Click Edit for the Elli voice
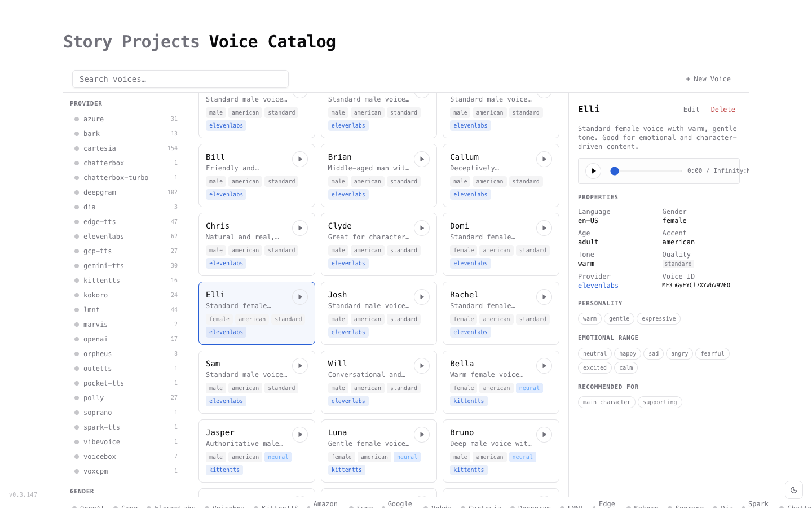Viewport: 812px width, 508px height. click(x=691, y=109)
